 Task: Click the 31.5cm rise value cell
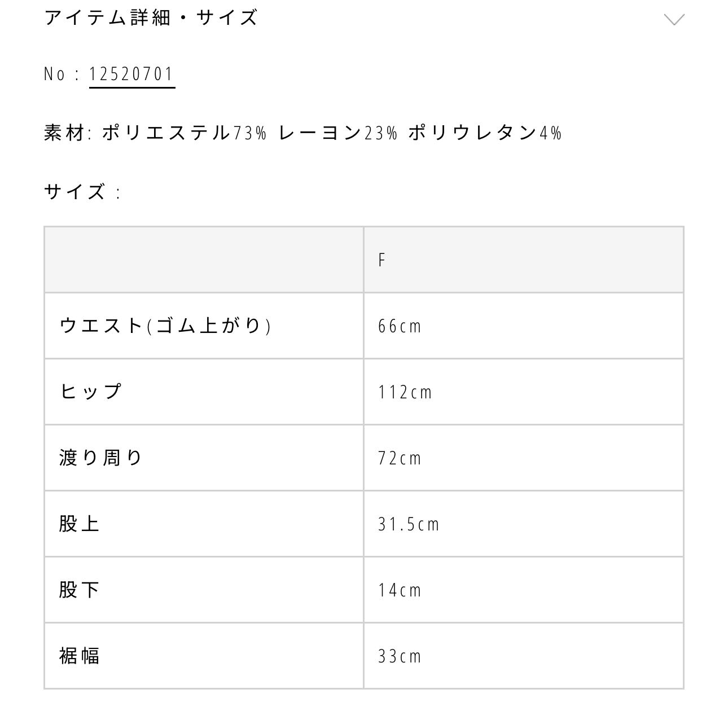pyautogui.click(x=409, y=524)
